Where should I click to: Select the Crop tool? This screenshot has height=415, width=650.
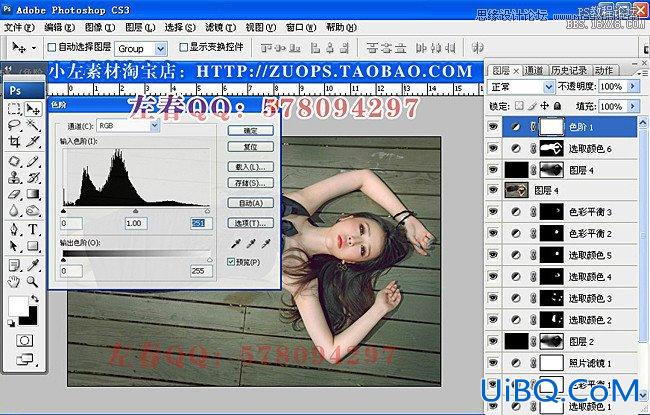click(15, 141)
